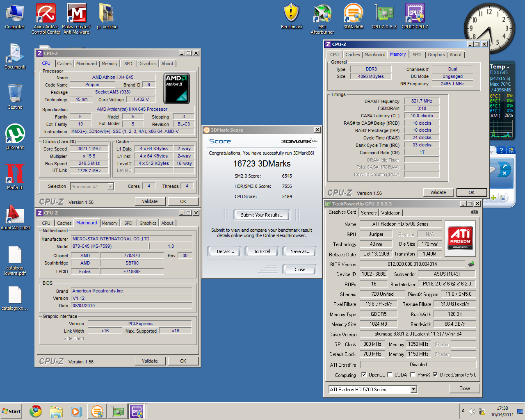The image size is (525, 420).
Task: Click Validate in top-right CPU-Z window
Action: pyautogui.click(x=438, y=192)
